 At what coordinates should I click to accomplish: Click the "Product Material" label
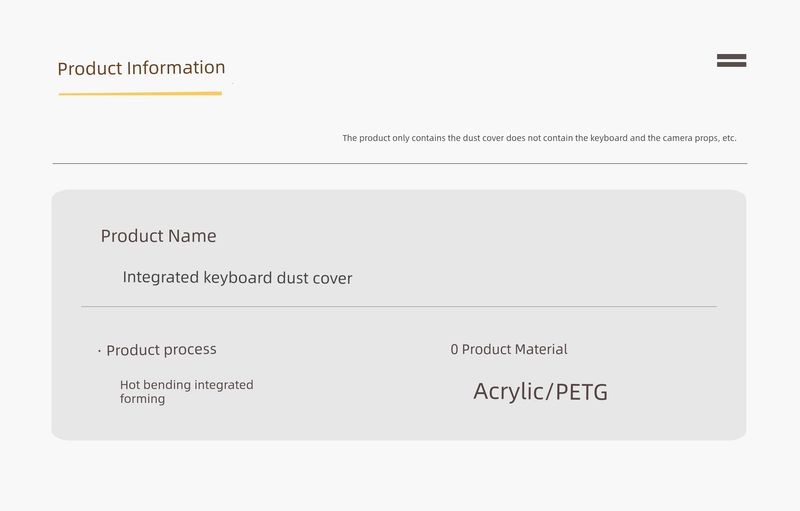pyautogui.click(x=515, y=350)
